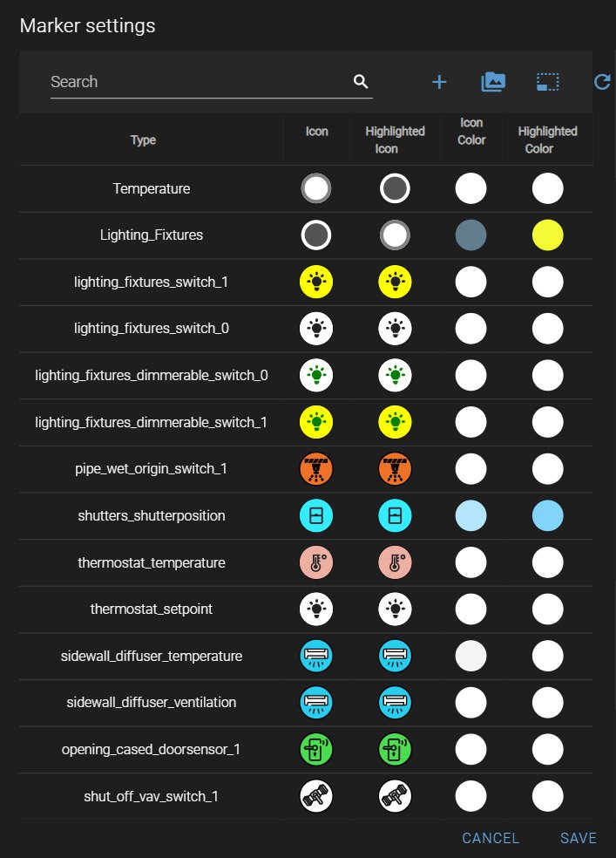This screenshot has height=858, width=616.
Task: Click the Temperature row icon circle
Action: click(316, 189)
